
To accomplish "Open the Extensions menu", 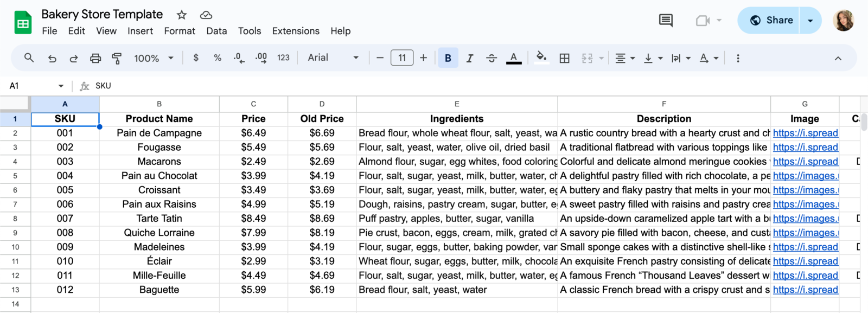I will (x=296, y=31).
